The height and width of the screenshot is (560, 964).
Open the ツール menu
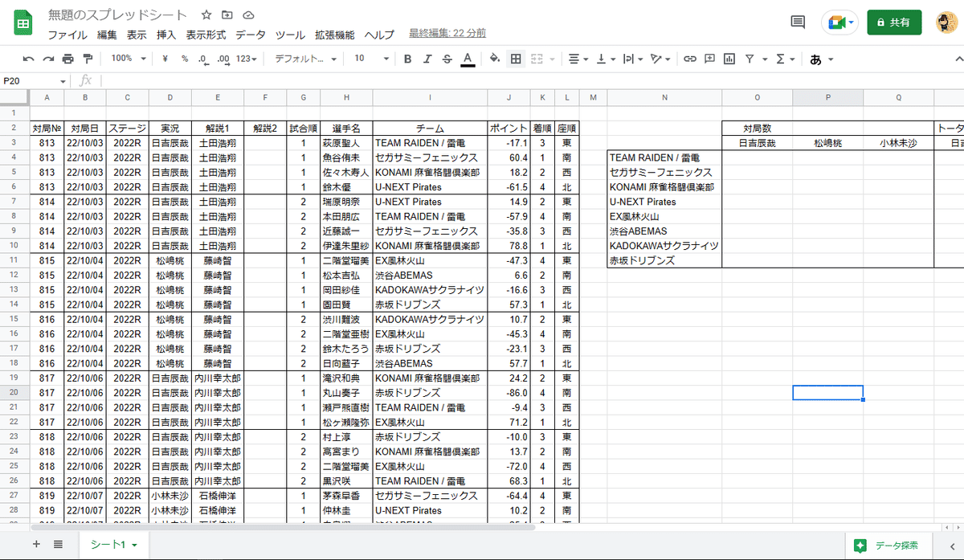(290, 35)
